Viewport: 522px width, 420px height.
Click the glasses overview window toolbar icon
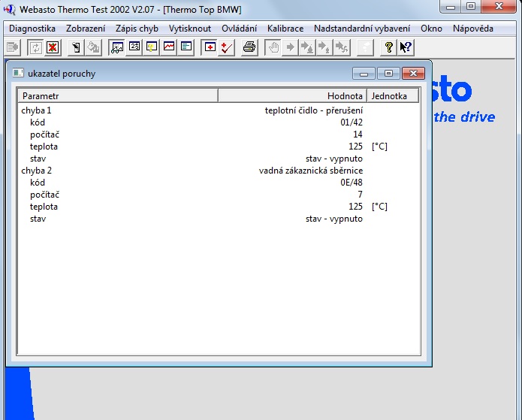tap(117, 47)
